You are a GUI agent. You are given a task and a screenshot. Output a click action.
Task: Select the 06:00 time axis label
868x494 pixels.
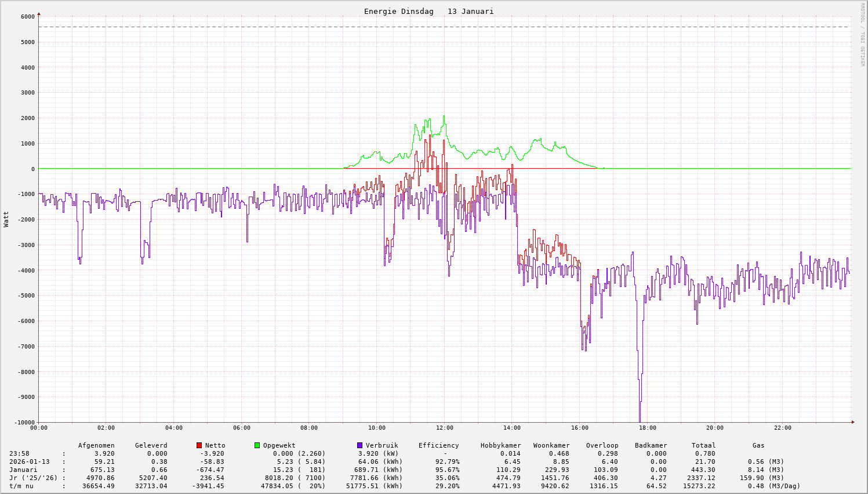pyautogui.click(x=242, y=428)
